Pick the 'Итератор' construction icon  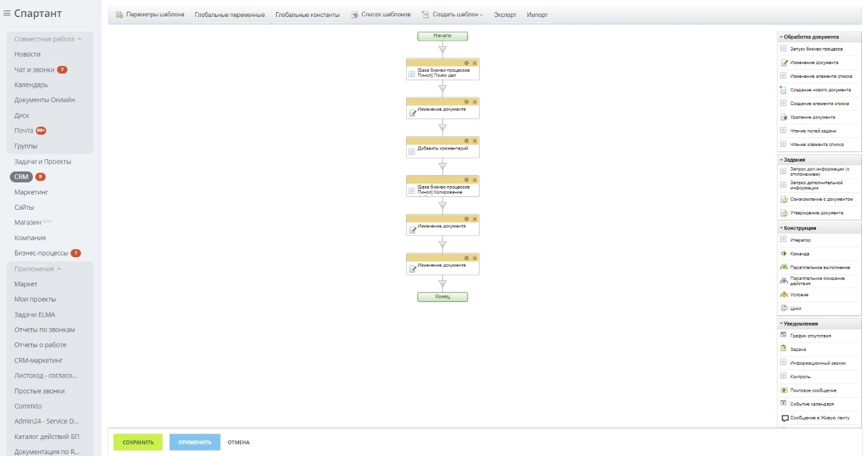[x=784, y=240]
